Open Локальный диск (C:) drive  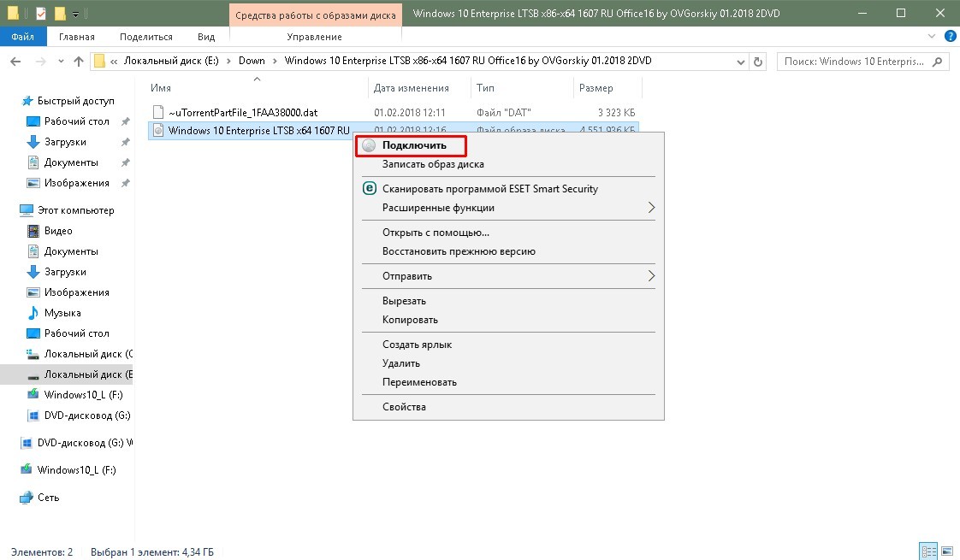87,354
